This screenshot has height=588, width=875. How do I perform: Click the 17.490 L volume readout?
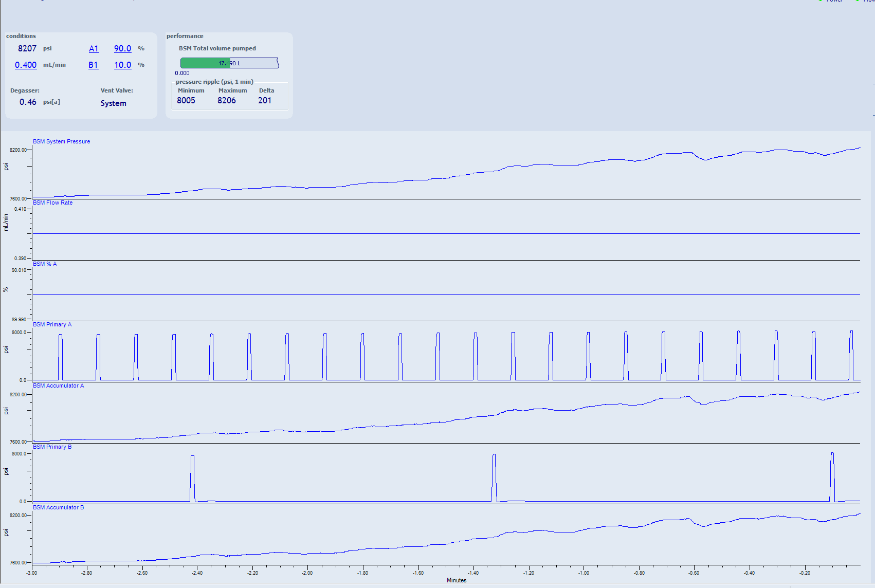pos(229,63)
